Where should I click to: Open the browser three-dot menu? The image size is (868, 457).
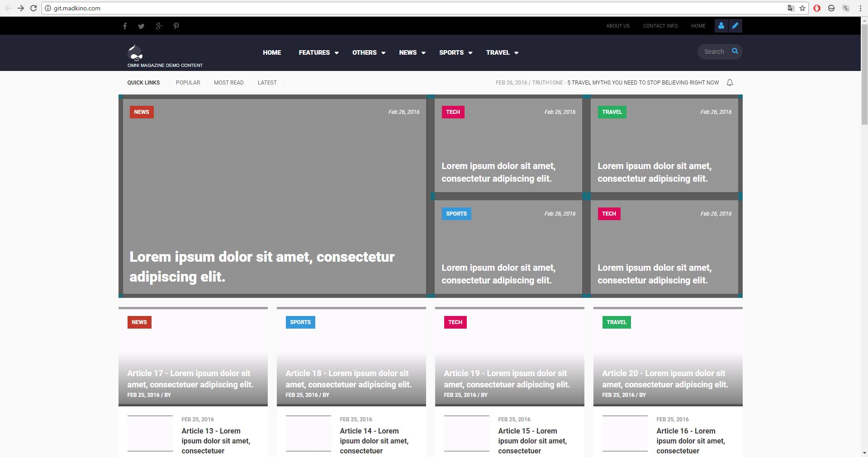860,8
